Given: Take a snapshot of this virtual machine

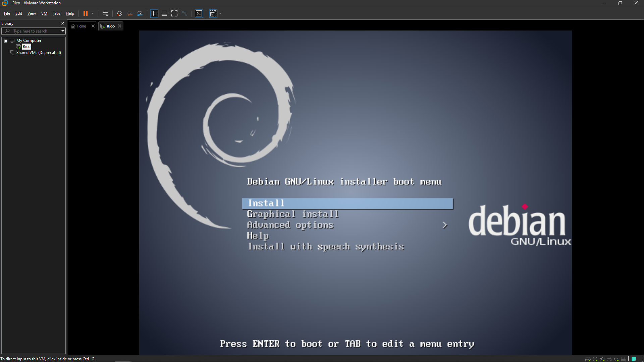Looking at the screenshot, I should (x=119, y=13).
